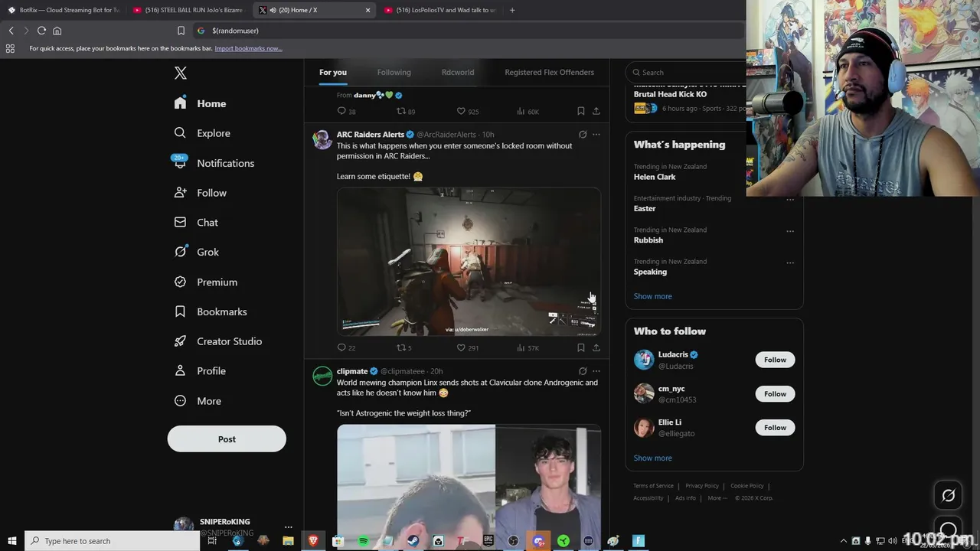
Task: Open Bookmarks in the sidebar
Action: [x=211, y=311]
